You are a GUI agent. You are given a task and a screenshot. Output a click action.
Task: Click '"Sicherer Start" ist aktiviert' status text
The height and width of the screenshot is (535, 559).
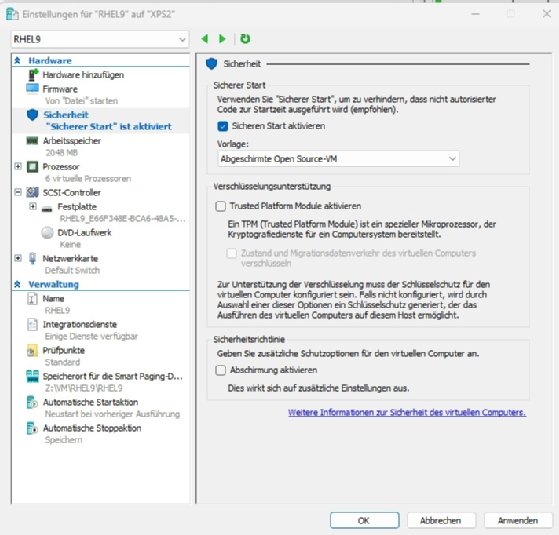coord(108,127)
